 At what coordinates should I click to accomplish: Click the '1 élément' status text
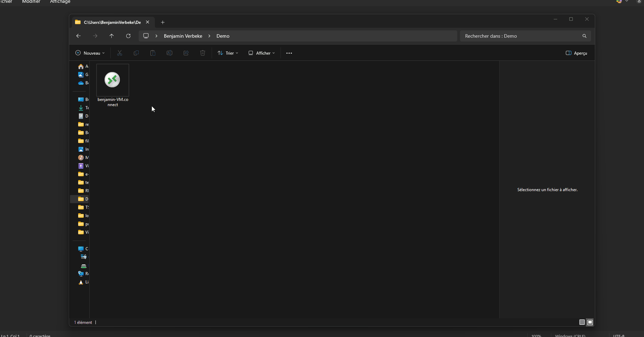(83, 322)
